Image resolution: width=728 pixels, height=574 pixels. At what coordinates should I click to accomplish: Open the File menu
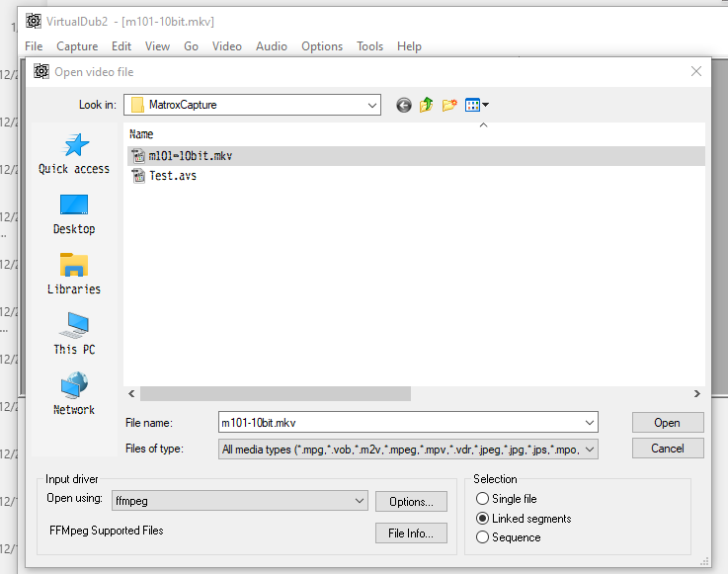tap(34, 46)
